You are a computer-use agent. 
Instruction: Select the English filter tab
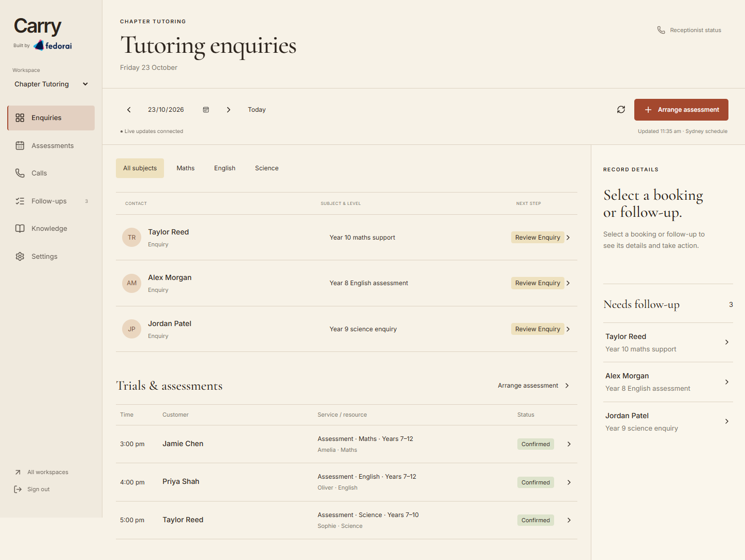(225, 168)
